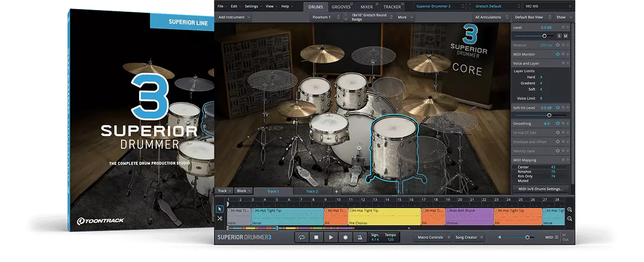The width and height of the screenshot is (644, 262).
Task: Open the File menu
Action: [222, 6]
